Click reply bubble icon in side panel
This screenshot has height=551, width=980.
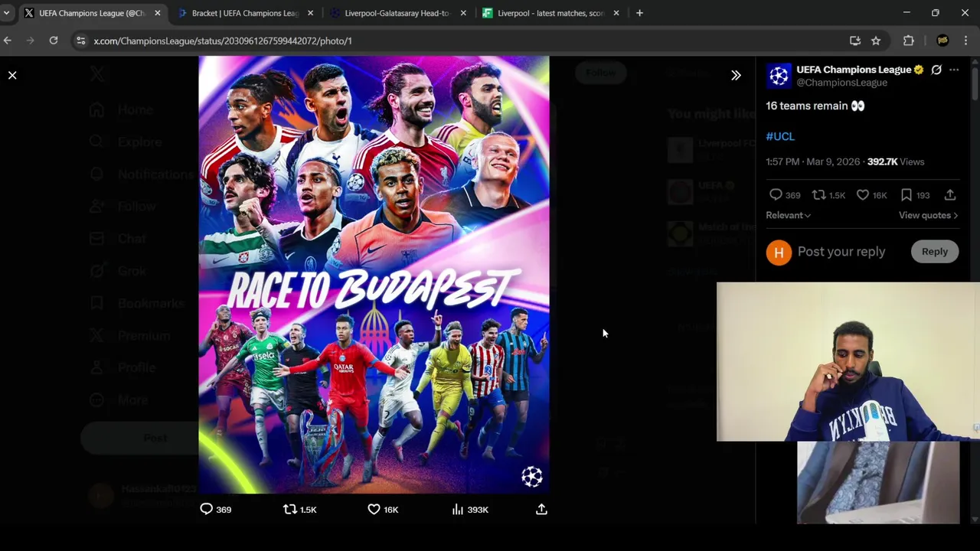click(x=776, y=195)
